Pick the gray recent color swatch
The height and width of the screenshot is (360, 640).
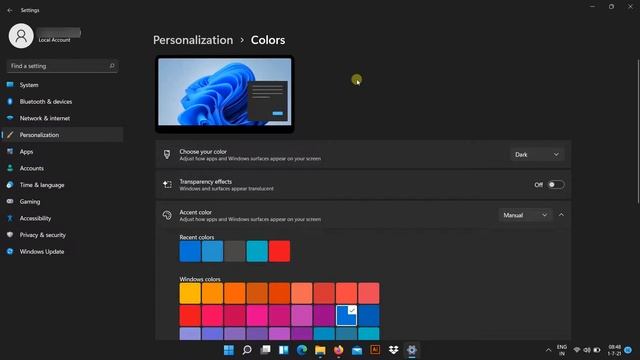[235, 251]
